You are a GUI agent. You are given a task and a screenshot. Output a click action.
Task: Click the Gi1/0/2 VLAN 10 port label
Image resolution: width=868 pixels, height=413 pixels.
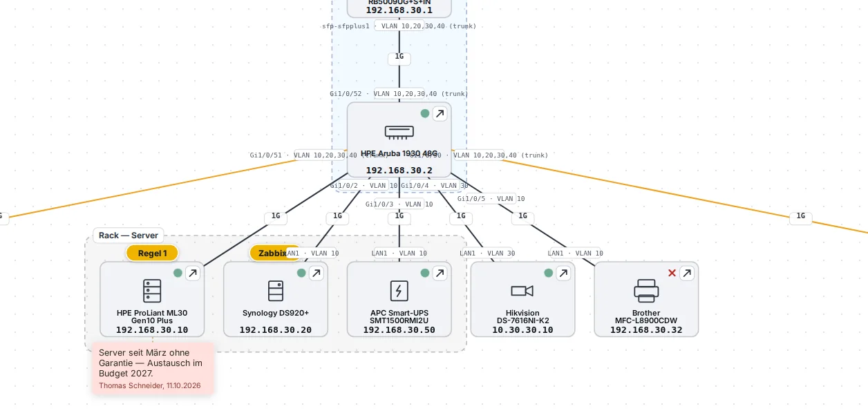click(364, 186)
